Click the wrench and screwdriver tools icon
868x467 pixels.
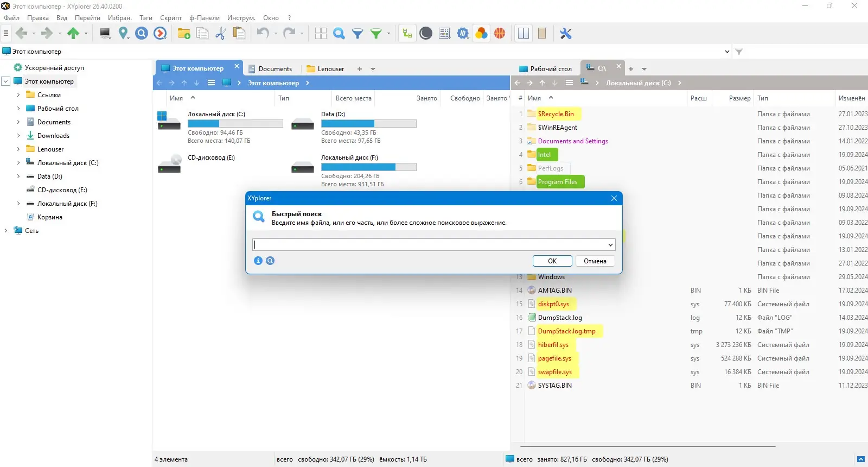pos(566,34)
